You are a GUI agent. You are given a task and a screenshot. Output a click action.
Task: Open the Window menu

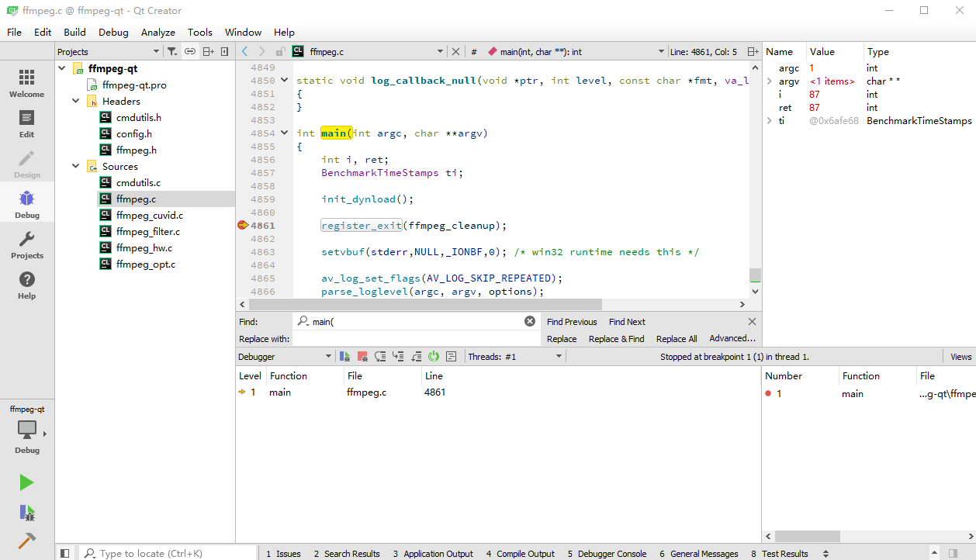(x=244, y=32)
